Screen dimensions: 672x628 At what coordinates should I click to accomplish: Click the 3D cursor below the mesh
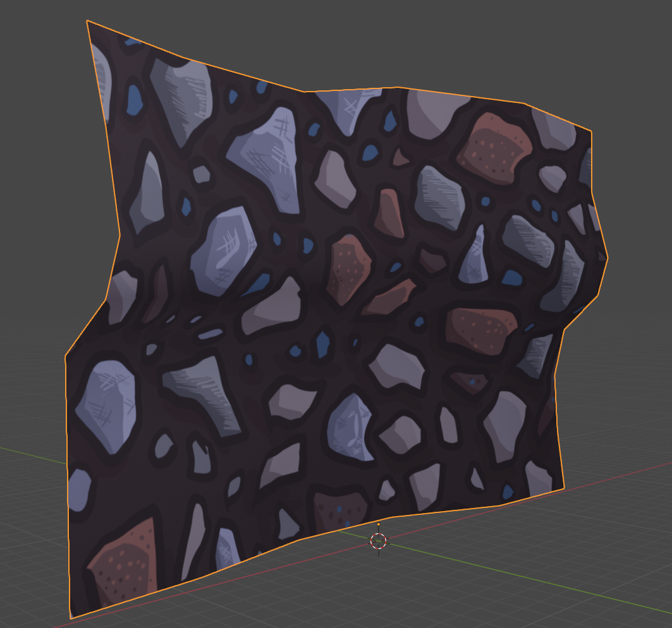(x=378, y=540)
